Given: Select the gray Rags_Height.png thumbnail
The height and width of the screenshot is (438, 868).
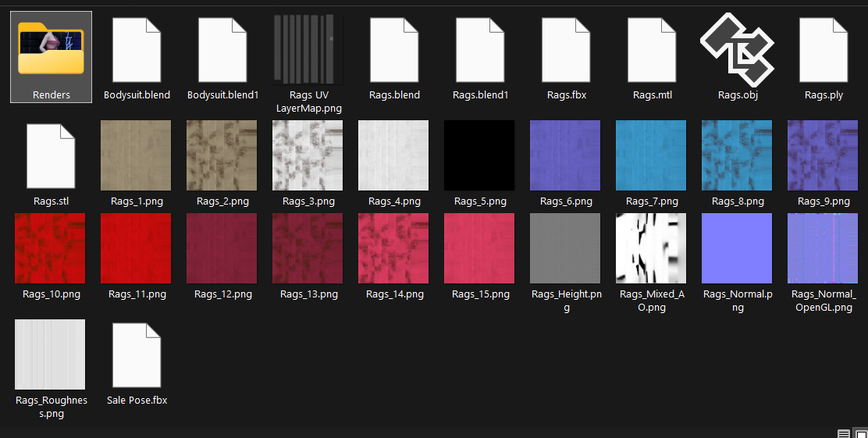Looking at the screenshot, I should coord(565,248).
